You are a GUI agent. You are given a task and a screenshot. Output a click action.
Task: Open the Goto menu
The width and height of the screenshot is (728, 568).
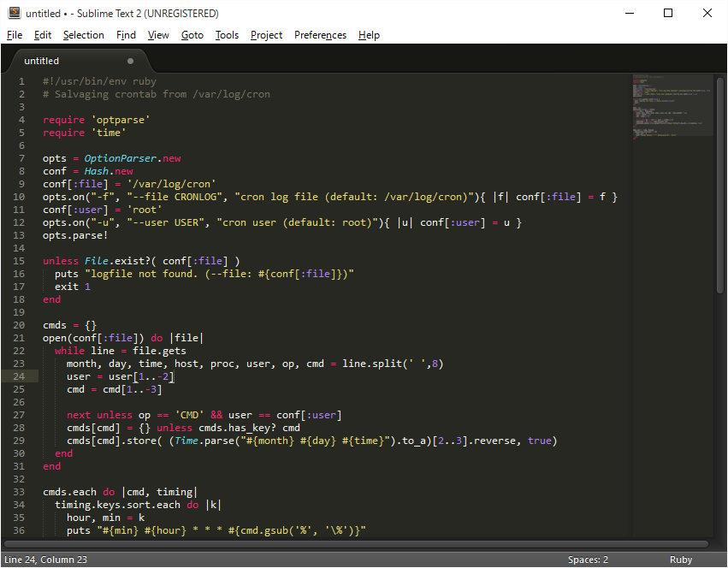[192, 35]
